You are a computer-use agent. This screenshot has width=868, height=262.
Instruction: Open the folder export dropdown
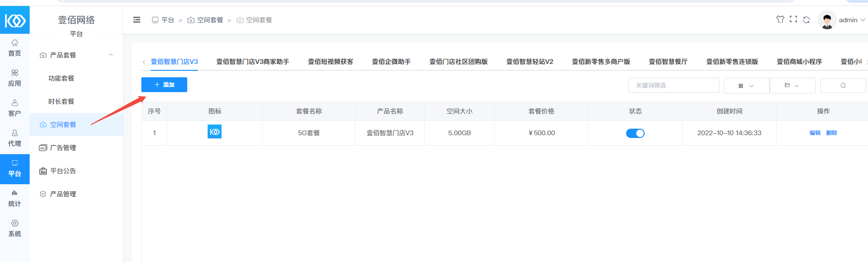point(792,86)
